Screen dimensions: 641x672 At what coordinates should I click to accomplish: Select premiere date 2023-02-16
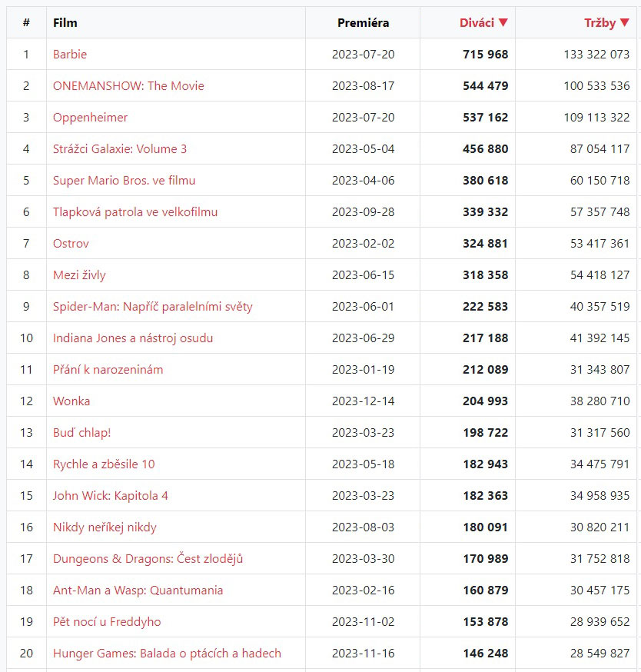364,590
